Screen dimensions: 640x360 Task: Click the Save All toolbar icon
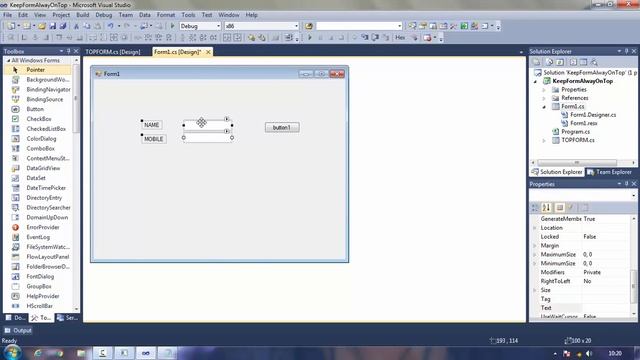click(63, 26)
